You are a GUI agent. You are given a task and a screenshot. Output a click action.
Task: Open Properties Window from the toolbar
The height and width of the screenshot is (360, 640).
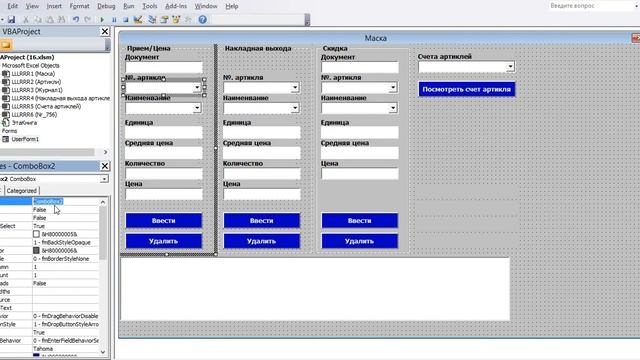(164, 20)
